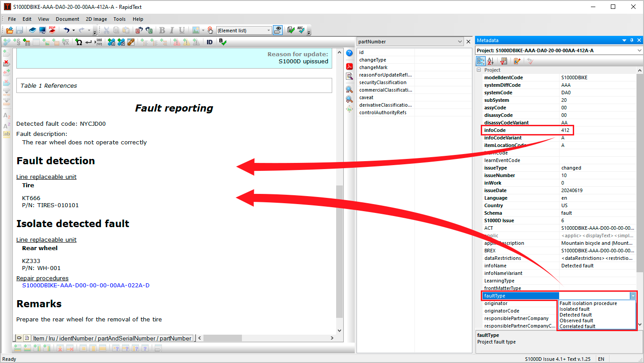Screen dimensions: 644x363
Task: Click the blue book publish icon
Action: pos(33,30)
